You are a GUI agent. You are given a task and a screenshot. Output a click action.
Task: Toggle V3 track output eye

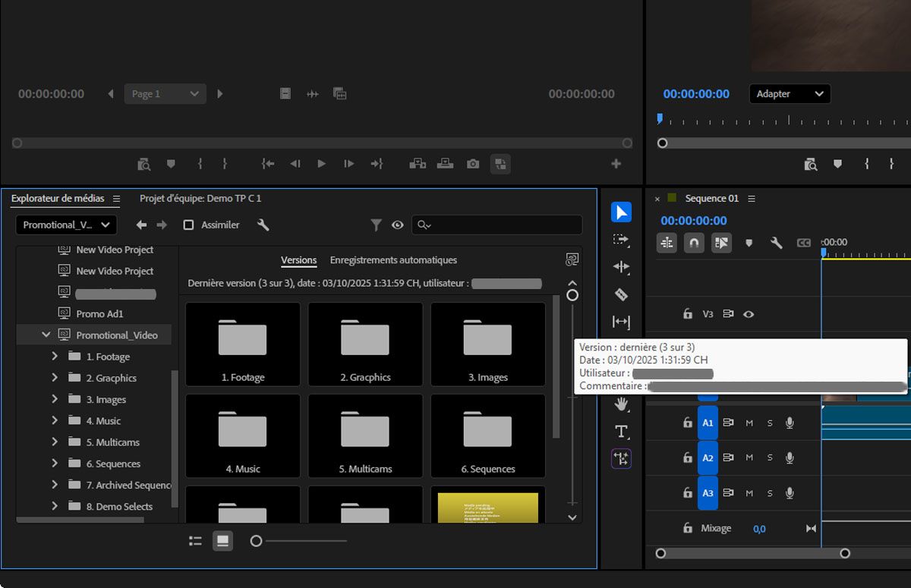749,314
